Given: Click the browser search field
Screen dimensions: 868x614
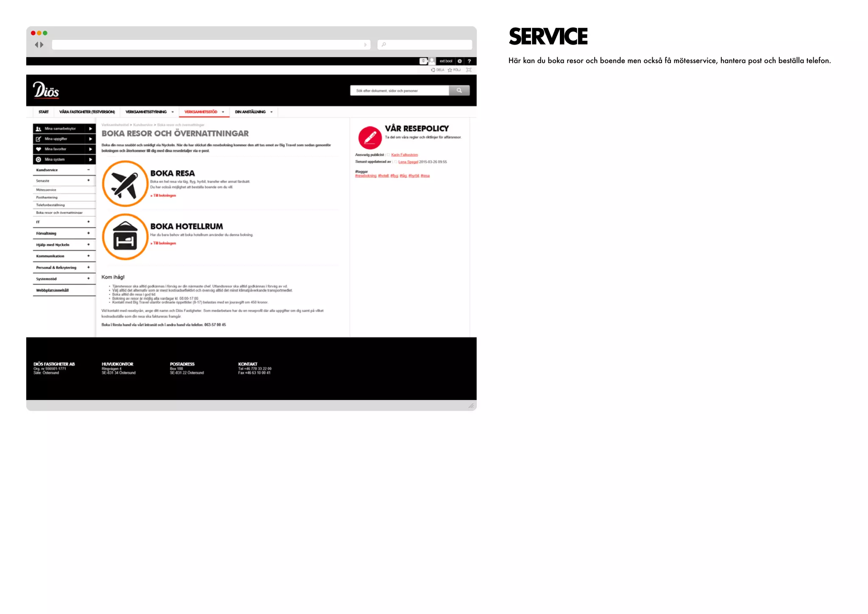Looking at the screenshot, I should click(425, 45).
